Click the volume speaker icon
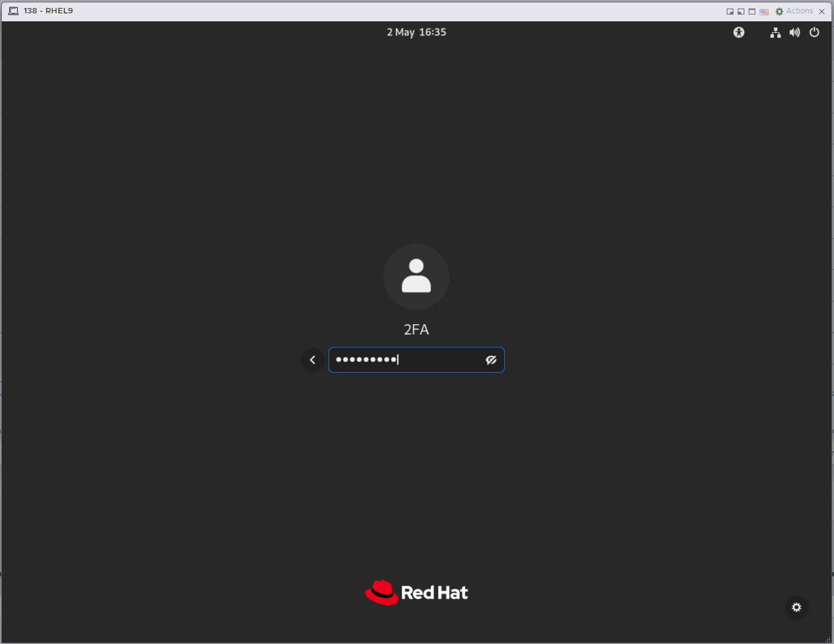Screen dimensions: 834x644 click(x=794, y=33)
